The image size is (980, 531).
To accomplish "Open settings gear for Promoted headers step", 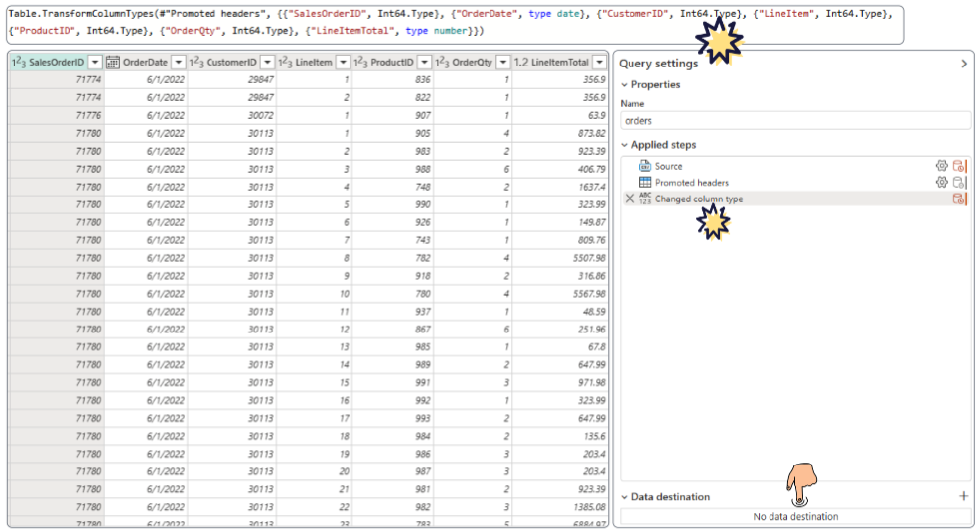I will [941, 183].
